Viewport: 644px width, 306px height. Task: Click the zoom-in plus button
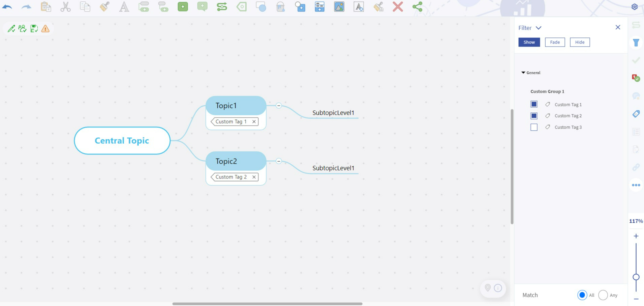pyautogui.click(x=636, y=236)
